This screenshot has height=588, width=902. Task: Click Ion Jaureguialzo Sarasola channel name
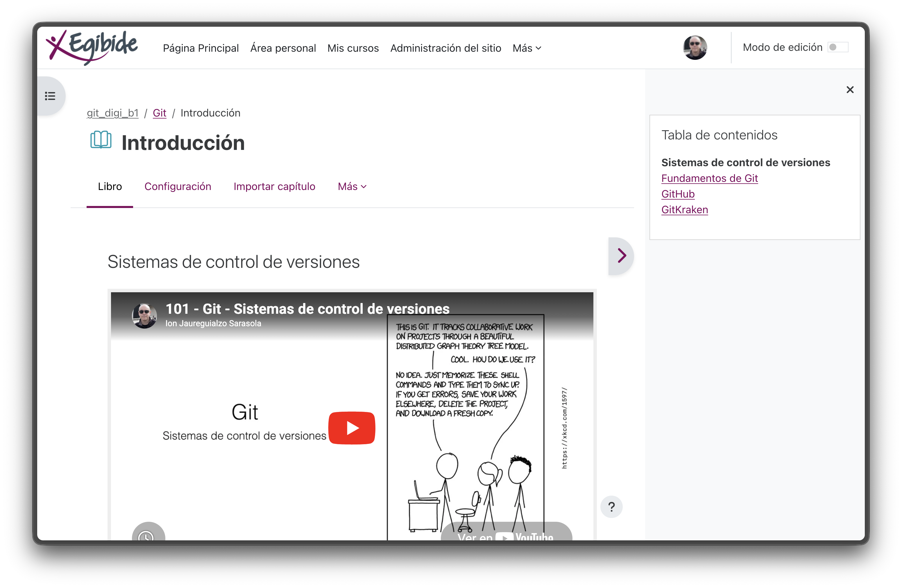pyautogui.click(x=213, y=323)
